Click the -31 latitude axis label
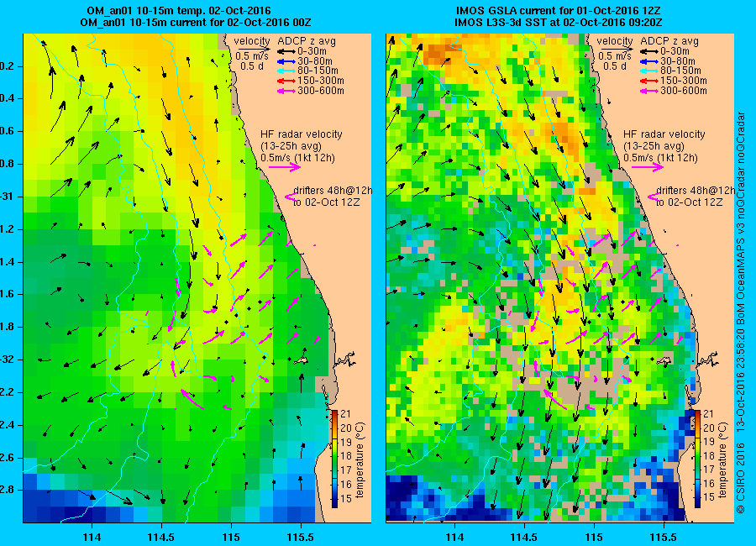Image resolution: width=756 pixels, height=546 pixels. [6, 197]
